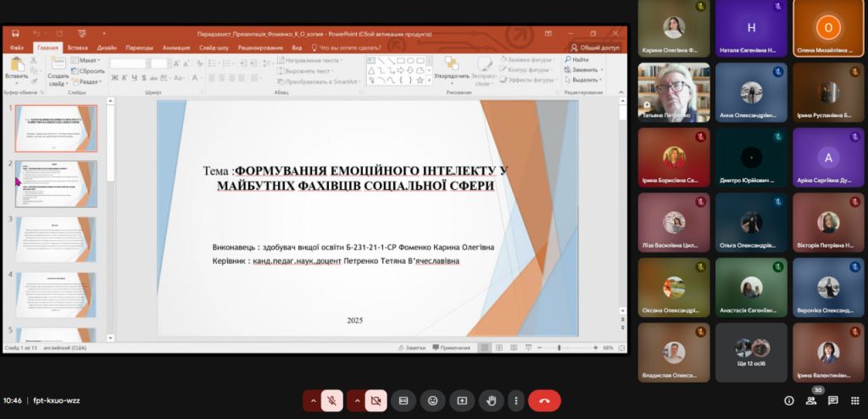
Task: Expand the camera video settings arrow
Action: click(x=356, y=400)
